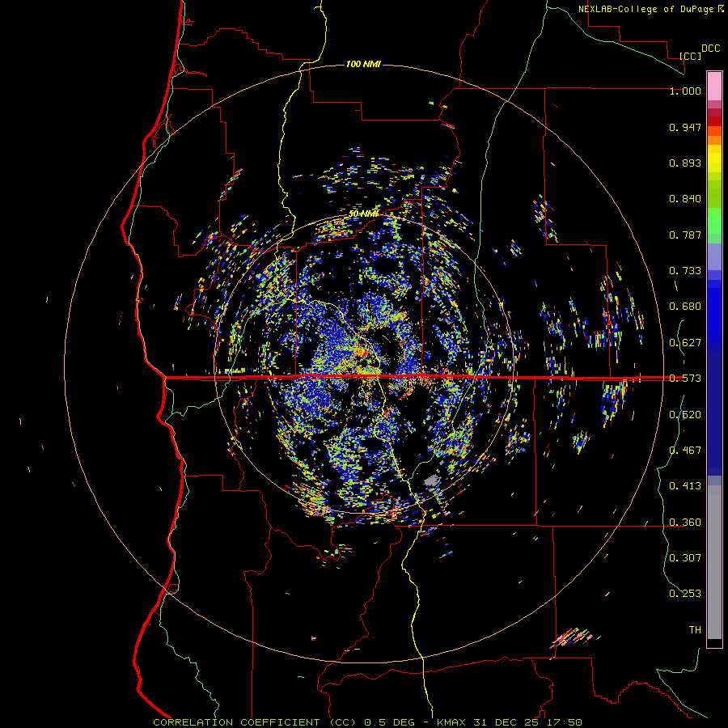This screenshot has height=728, width=728.
Task: Click the NEXLAB-College of DuPage label
Action: tap(645, 9)
